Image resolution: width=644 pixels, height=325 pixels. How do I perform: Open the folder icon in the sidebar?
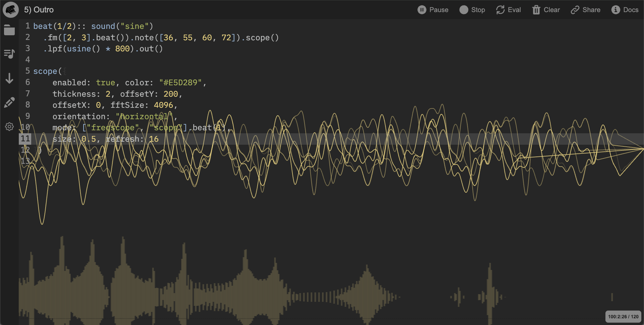9,30
